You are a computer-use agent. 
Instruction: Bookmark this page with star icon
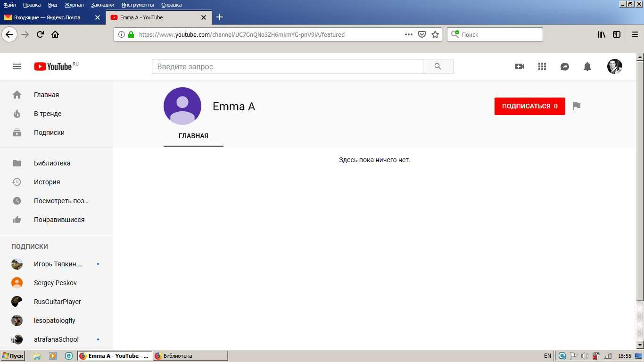point(435,34)
